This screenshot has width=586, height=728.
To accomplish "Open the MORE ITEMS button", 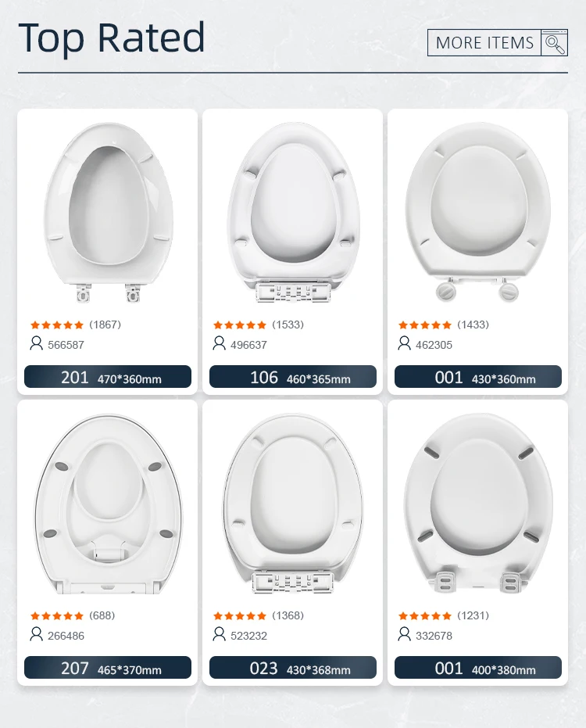I will (485, 43).
